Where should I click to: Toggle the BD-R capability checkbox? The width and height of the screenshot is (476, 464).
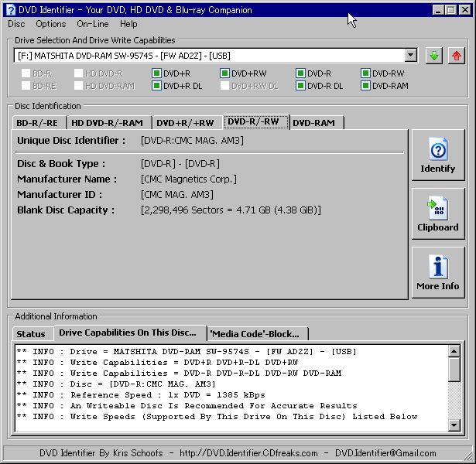pyautogui.click(x=26, y=73)
